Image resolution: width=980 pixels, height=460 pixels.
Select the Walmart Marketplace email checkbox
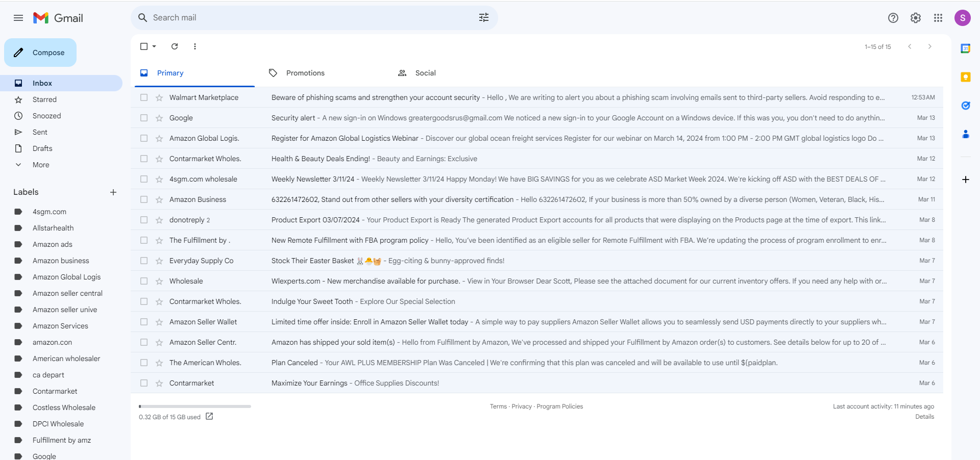click(144, 97)
